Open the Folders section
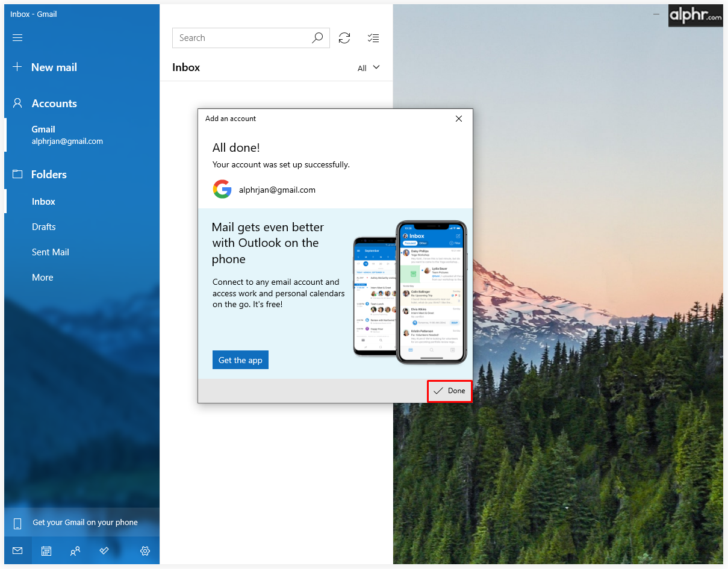 (49, 175)
